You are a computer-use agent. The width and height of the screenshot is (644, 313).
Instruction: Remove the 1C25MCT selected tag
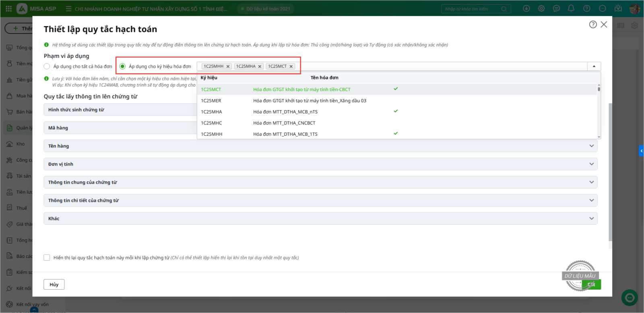(x=291, y=66)
